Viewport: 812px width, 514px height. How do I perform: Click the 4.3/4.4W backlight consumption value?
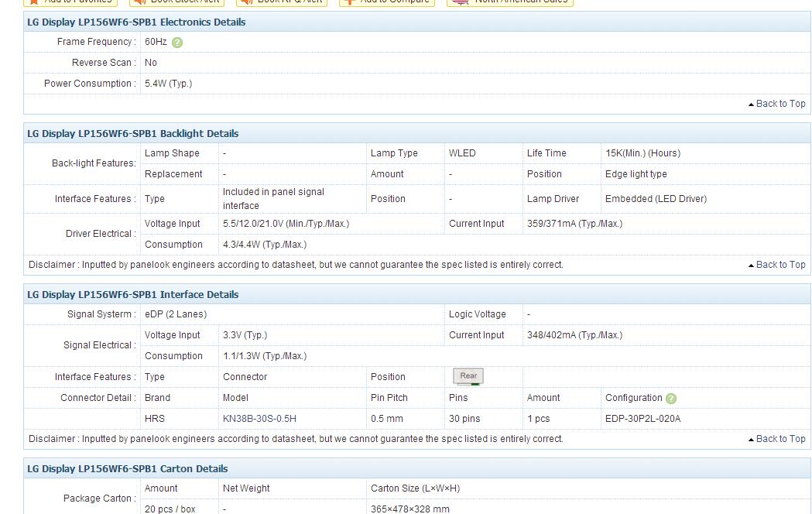[265, 245]
